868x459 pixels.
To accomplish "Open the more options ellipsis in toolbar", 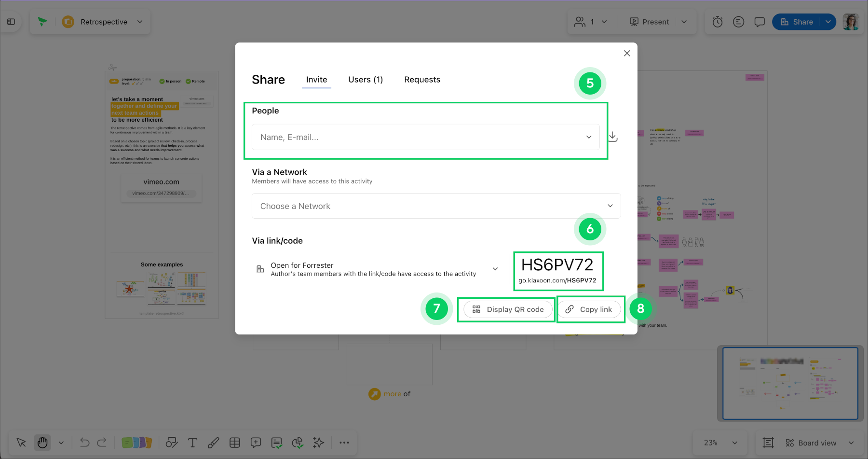I will pyautogui.click(x=344, y=443).
